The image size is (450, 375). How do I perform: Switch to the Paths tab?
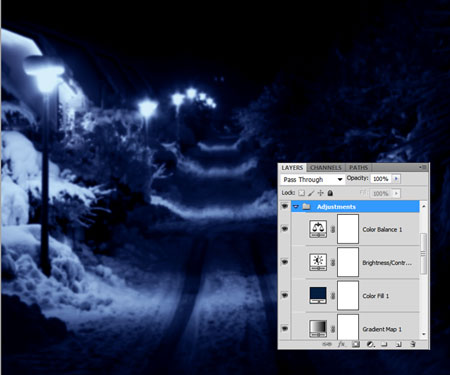click(x=359, y=168)
